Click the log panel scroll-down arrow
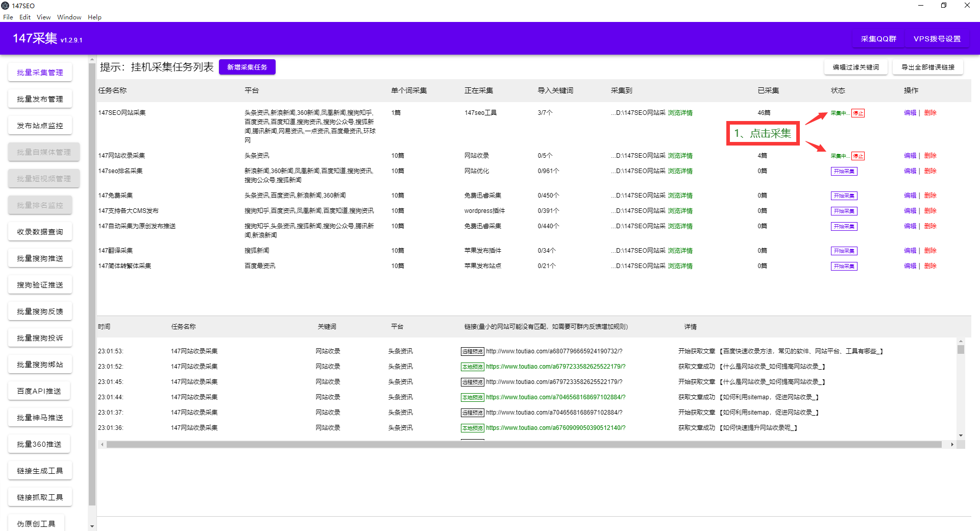The image size is (980, 531). pos(961,436)
